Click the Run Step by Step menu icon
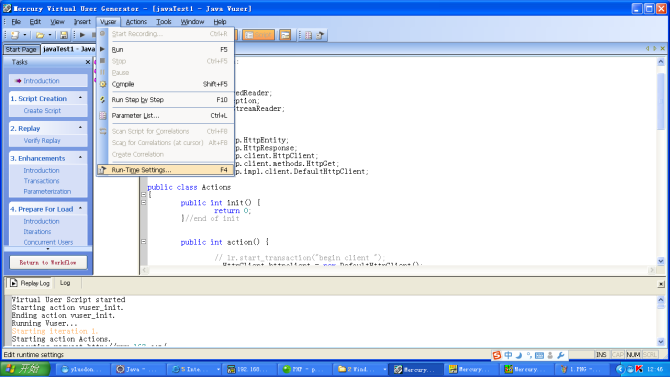The height and width of the screenshot is (377, 670). point(103,100)
